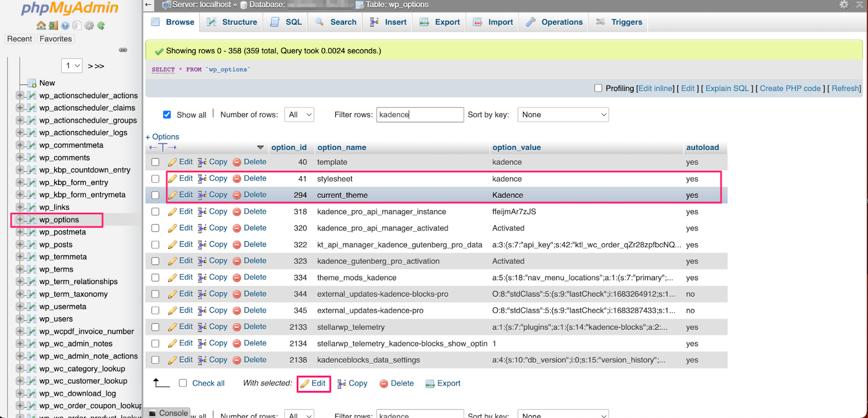This screenshot has height=418, width=868.
Task: Open the Export tab
Action: [440, 22]
